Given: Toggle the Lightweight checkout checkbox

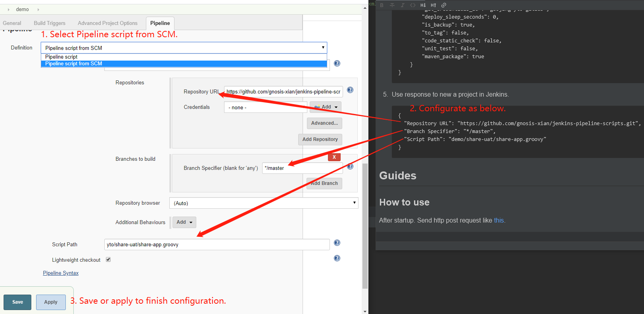Looking at the screenshot, I should (108, 260).
